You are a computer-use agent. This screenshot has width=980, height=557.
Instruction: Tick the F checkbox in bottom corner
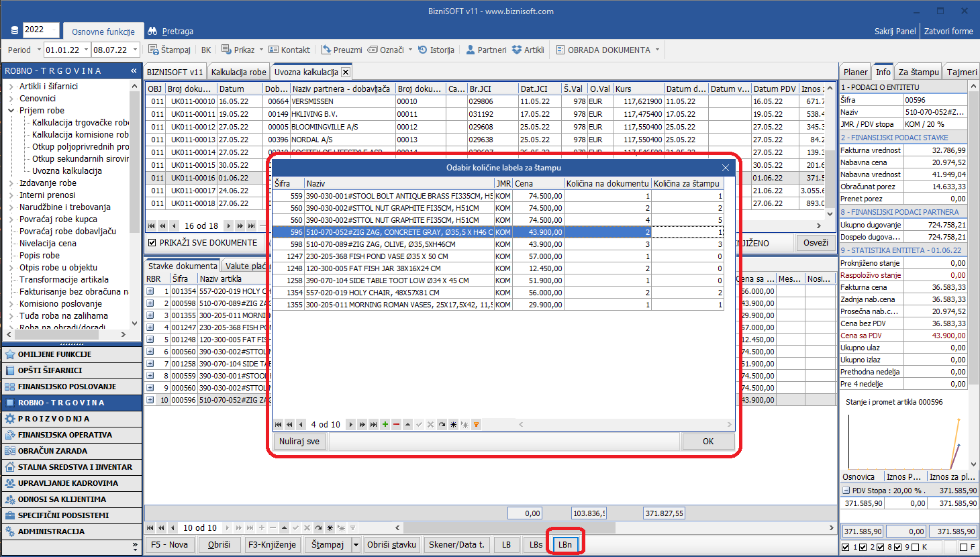[963, 547]
